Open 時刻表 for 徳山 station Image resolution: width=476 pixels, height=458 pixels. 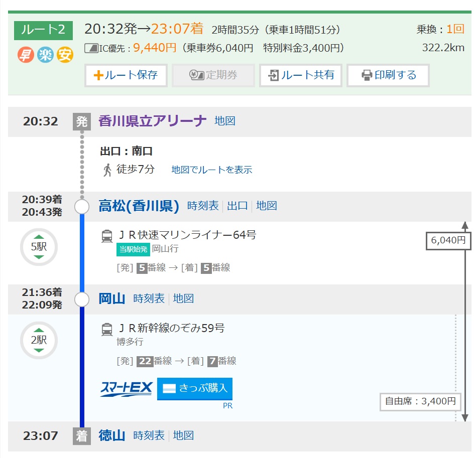149,435
